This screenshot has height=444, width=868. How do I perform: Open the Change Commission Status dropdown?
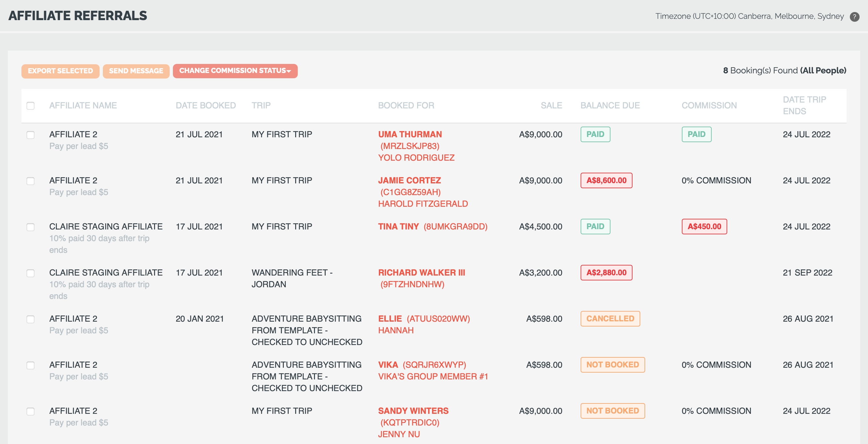pos(235,71)
